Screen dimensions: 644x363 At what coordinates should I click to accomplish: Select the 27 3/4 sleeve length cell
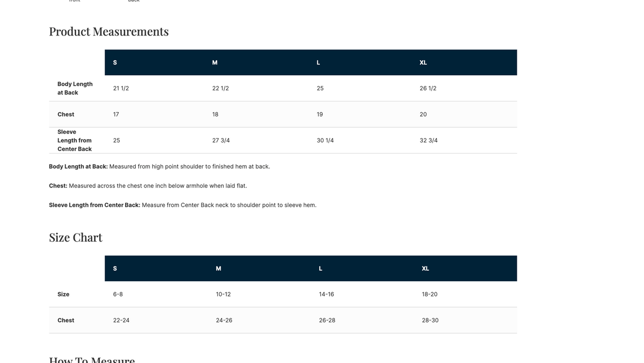[x=221, y=140]
